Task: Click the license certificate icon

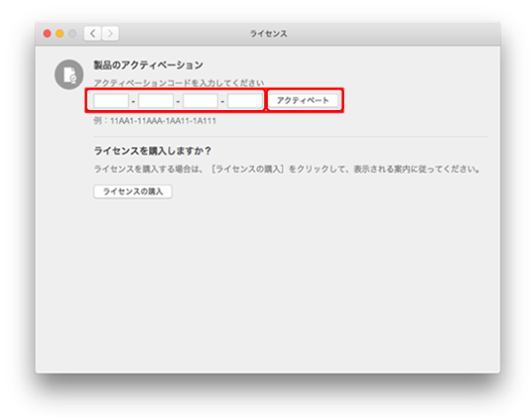Action: [69, 75]
